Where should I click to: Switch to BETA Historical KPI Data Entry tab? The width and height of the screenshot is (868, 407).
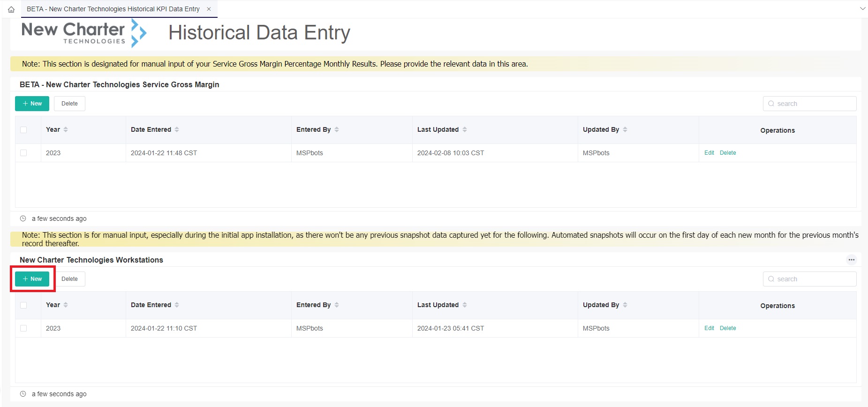113,9
